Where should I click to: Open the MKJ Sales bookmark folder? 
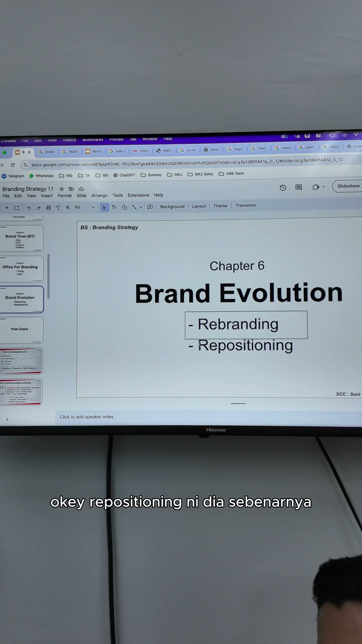pyautogui.click(x=200, y=174)
